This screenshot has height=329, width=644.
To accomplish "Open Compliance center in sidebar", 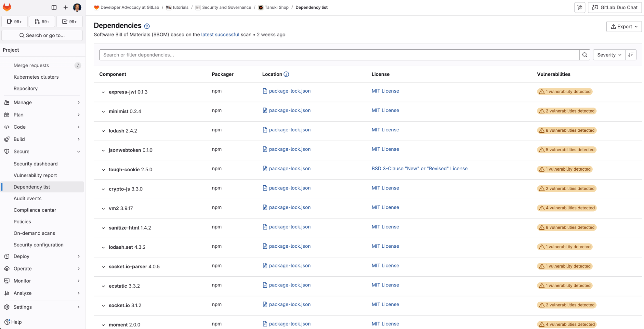I will (x=43, y=210).
